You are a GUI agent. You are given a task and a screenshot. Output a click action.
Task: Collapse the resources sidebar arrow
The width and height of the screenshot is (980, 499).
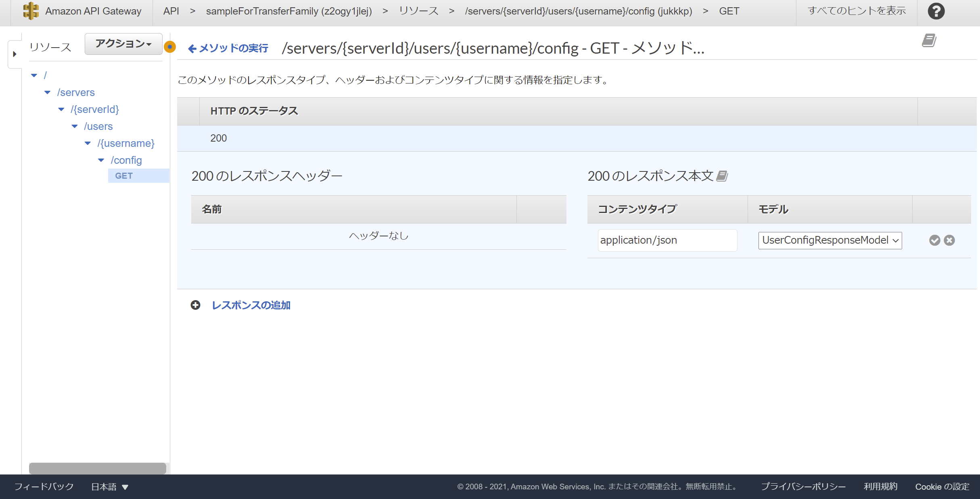click(x=15, y=54)
